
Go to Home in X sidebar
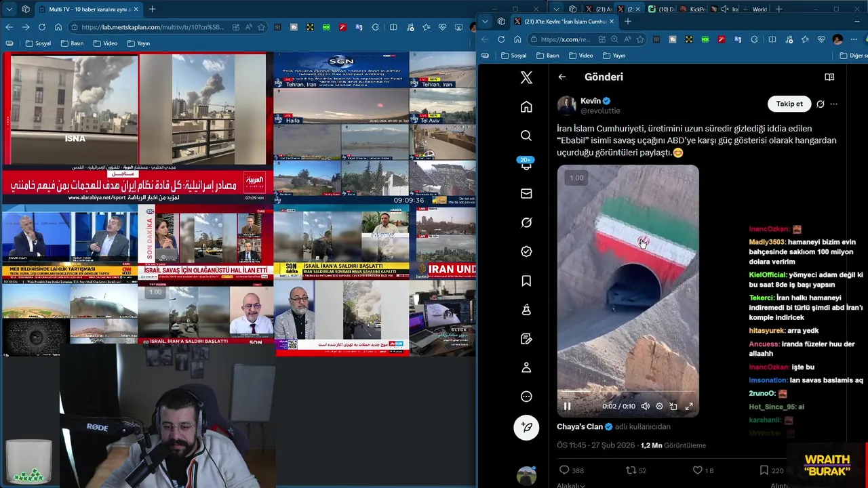tap(526, 106)
